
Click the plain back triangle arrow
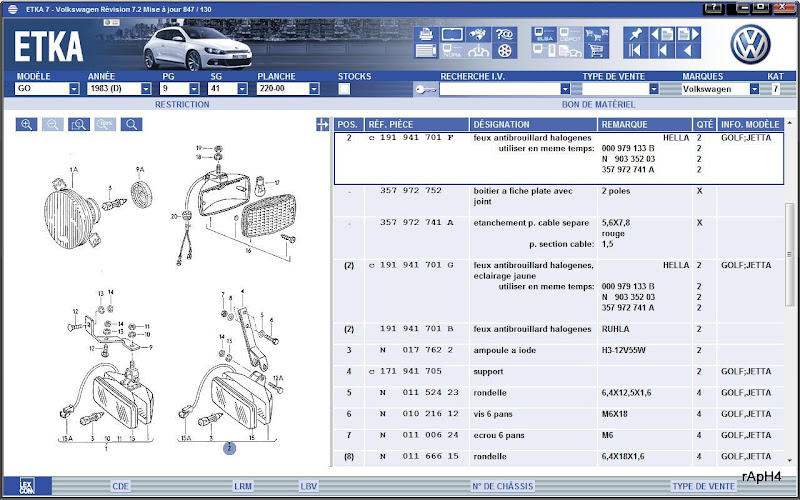688,51
